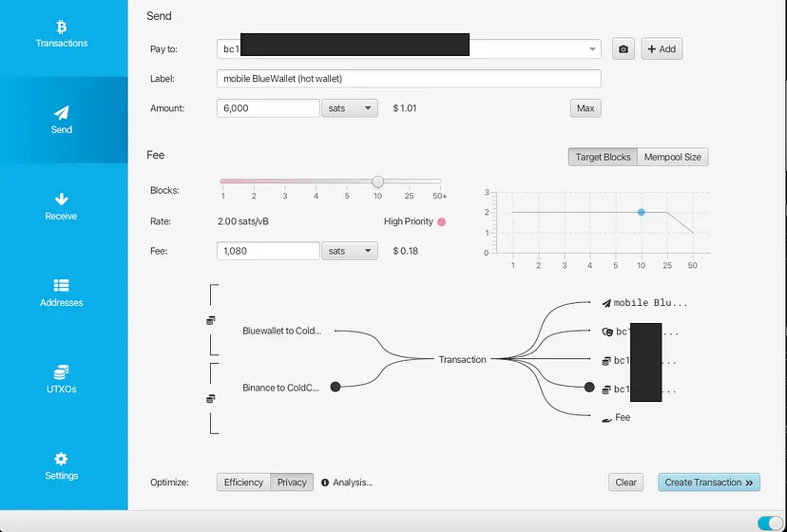Screen dimensions: 787x532
Task: Open the Amount unit sats dropdown
Action: 350,108
